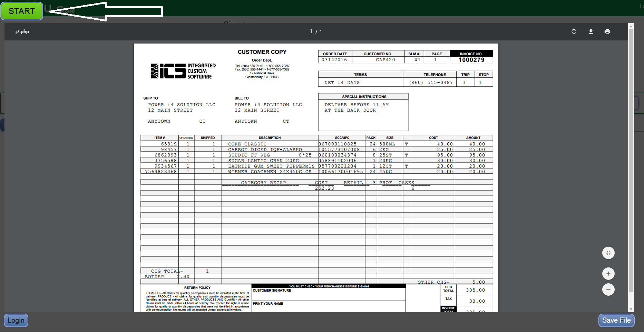Rotate the PDF document clockwise
The image size is (644, 332).
[574, 31]
